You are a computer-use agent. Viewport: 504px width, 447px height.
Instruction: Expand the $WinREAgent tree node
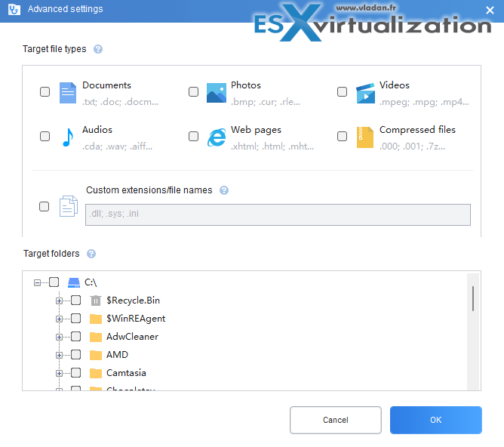tap(59, 319)
